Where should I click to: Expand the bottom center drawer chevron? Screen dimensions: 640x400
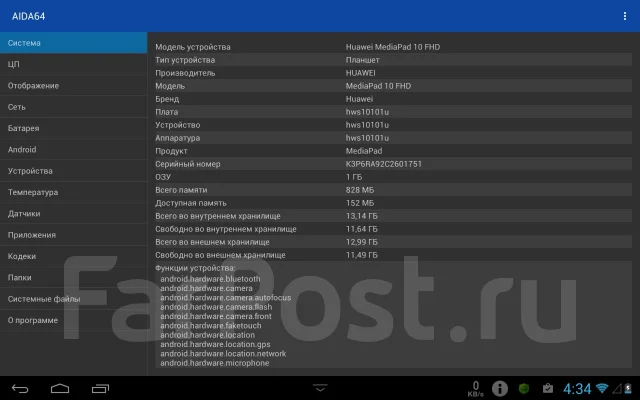click(320, 387)
